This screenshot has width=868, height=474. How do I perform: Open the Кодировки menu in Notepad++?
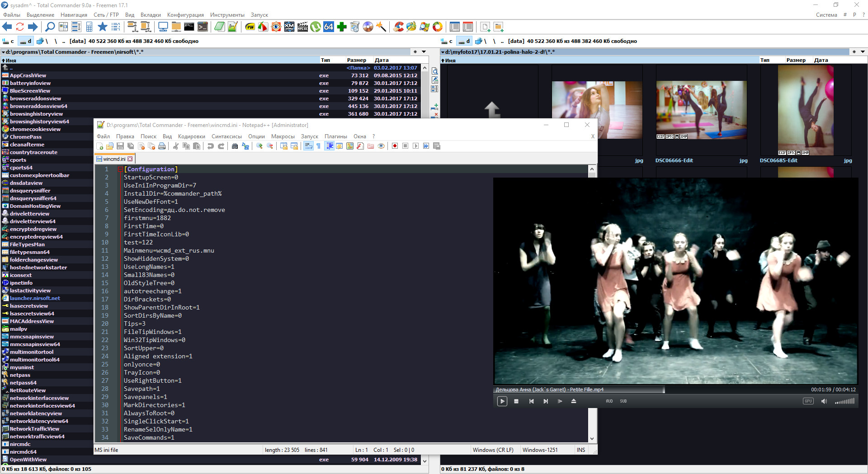click(x=191, y=136)
